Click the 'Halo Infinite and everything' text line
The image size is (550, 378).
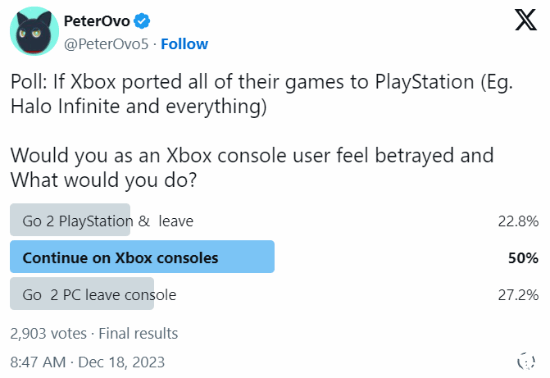point(139,107)
